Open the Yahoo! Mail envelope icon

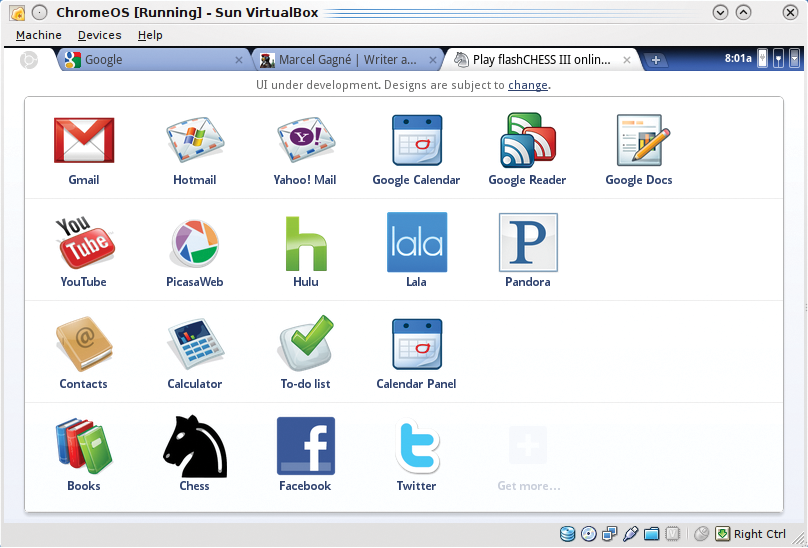click(x=306, y=140)
